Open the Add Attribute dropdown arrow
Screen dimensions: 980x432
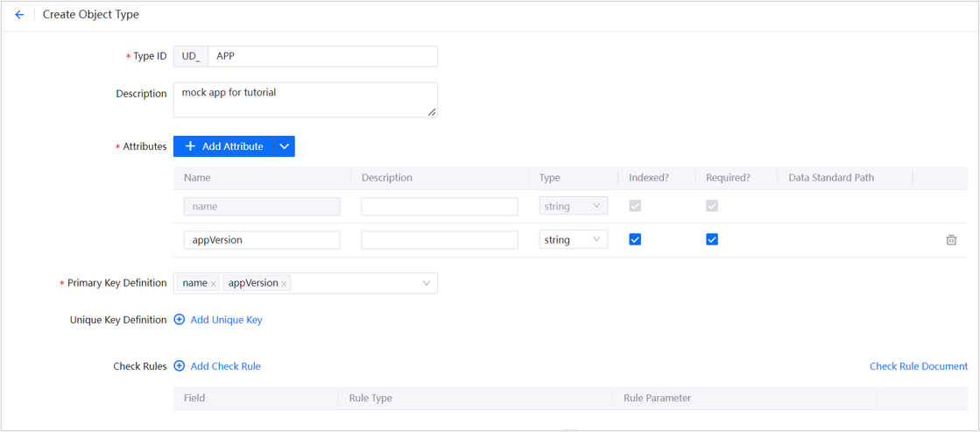point(285,146)
